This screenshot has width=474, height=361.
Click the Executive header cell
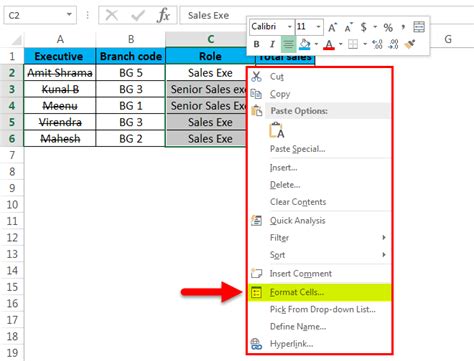(60, 56)
